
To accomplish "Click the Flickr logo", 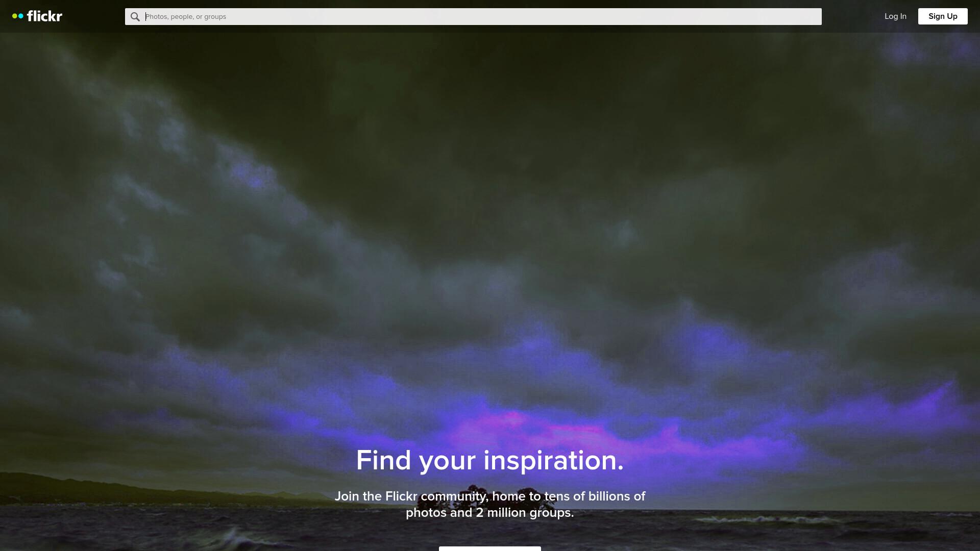I will click(x=37, y=16).
